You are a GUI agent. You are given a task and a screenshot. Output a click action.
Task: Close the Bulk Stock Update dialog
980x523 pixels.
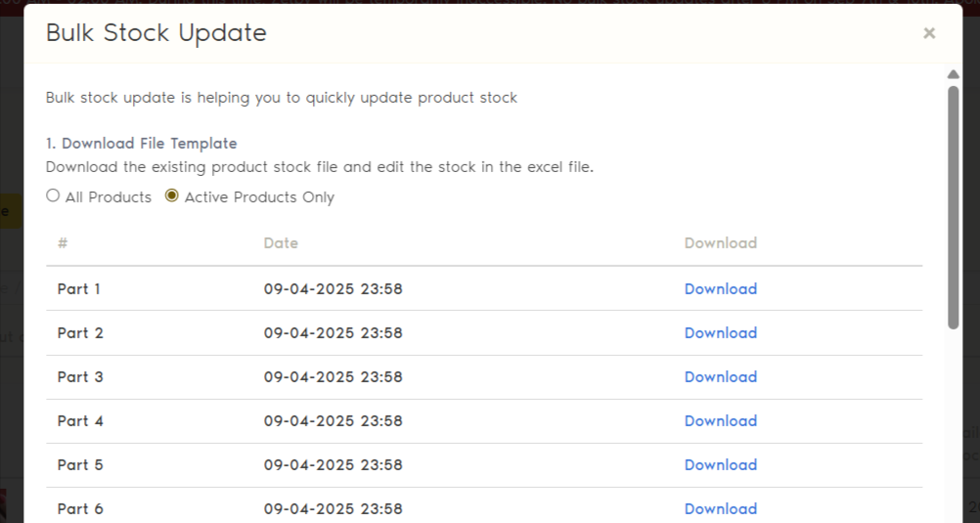coord(928,33)
